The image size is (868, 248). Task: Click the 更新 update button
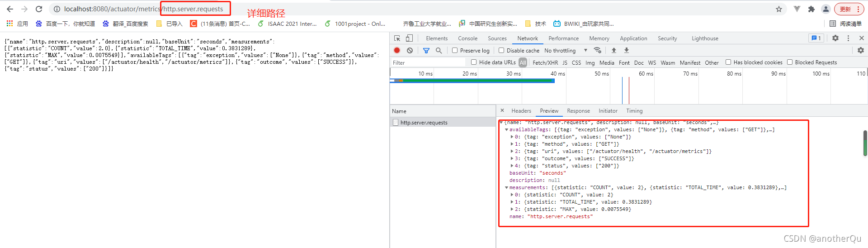tap(849, 9)
